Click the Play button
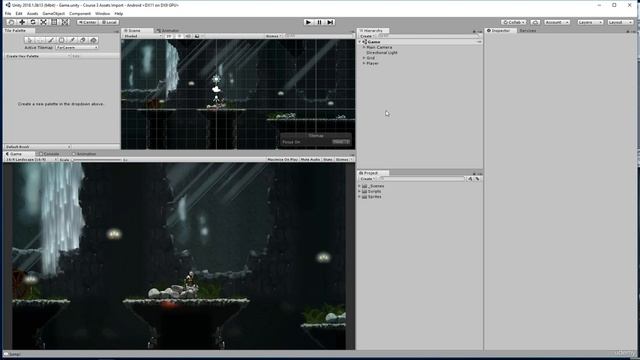Image resolution: width=640 pixels, height=360 pixels. click(x=309, y=22)
